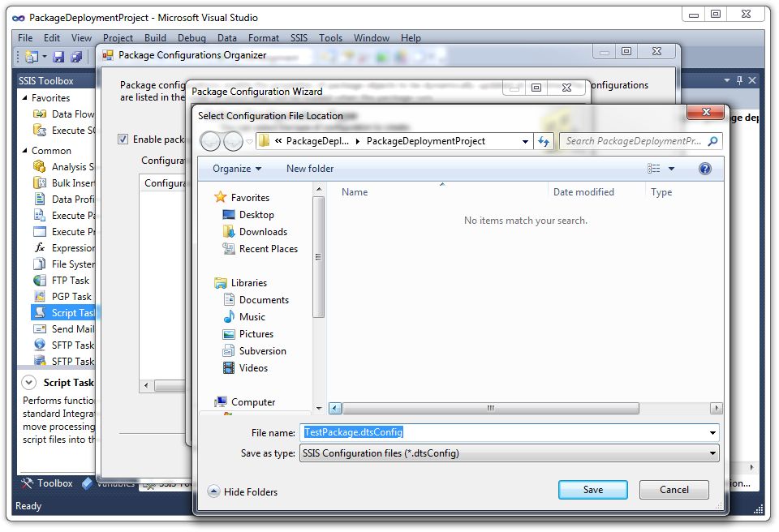779x532 pixels.
Task: Select PGP Task in SSIS Toolbox
Action: pos(62,297)
